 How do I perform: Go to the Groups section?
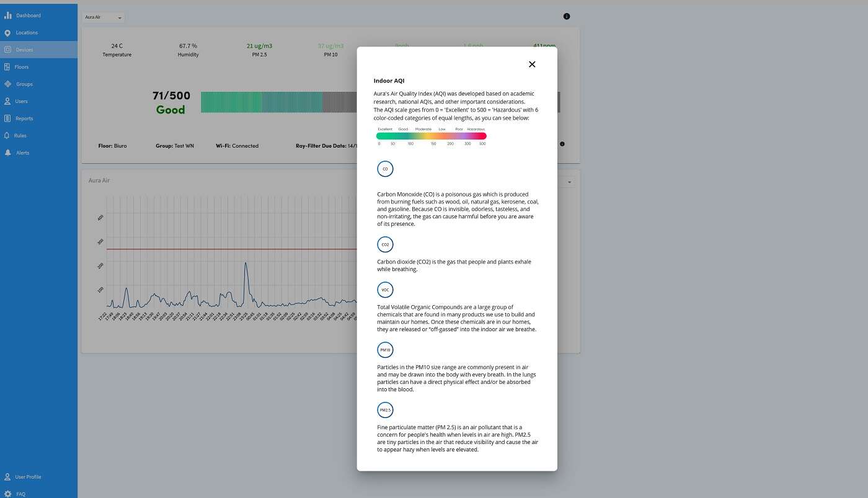(x=24, y=84)
